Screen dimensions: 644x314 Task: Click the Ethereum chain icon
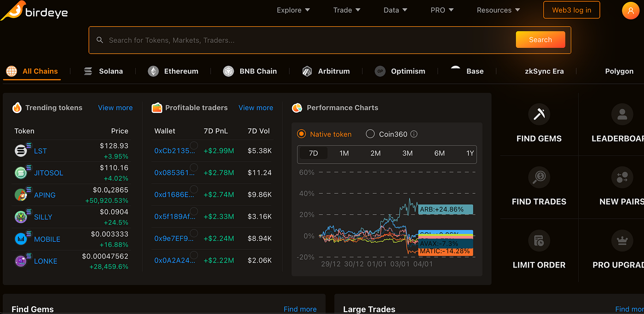coord(153,71)
